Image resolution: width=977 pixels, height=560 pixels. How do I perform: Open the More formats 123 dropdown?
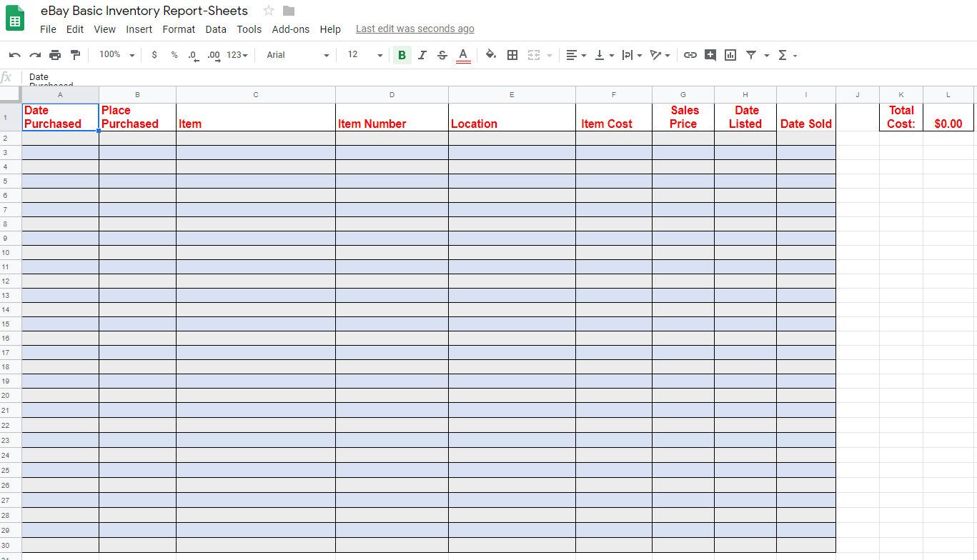click(237, 55)
